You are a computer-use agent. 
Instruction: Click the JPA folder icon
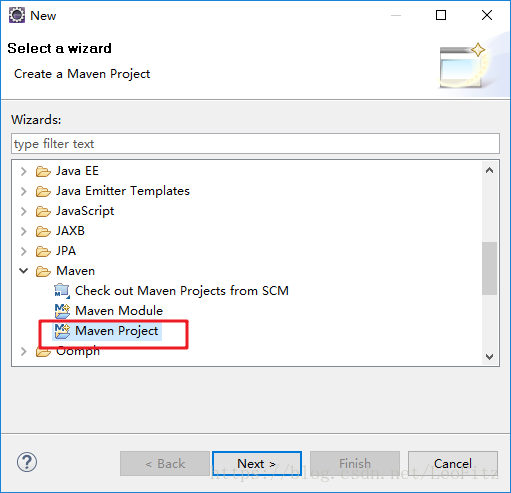pyautogui.click(x=43, y=252)
